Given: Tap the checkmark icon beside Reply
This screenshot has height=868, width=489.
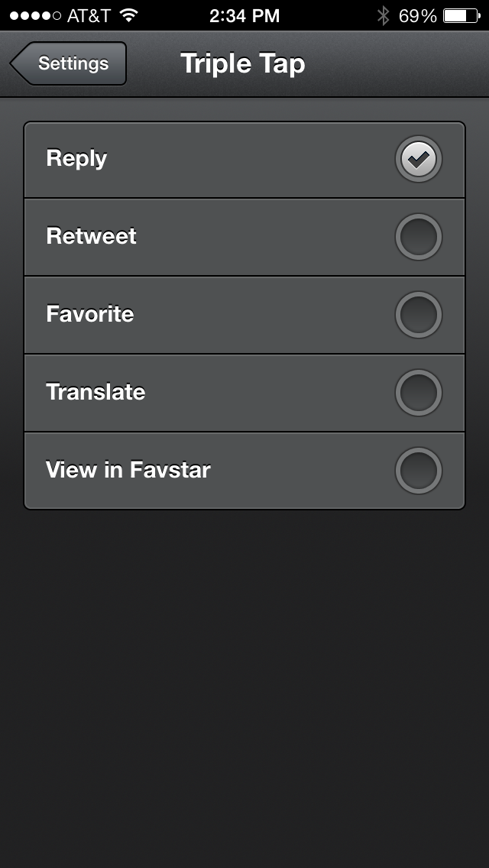Looking at the screenshot, I should 418,159.
